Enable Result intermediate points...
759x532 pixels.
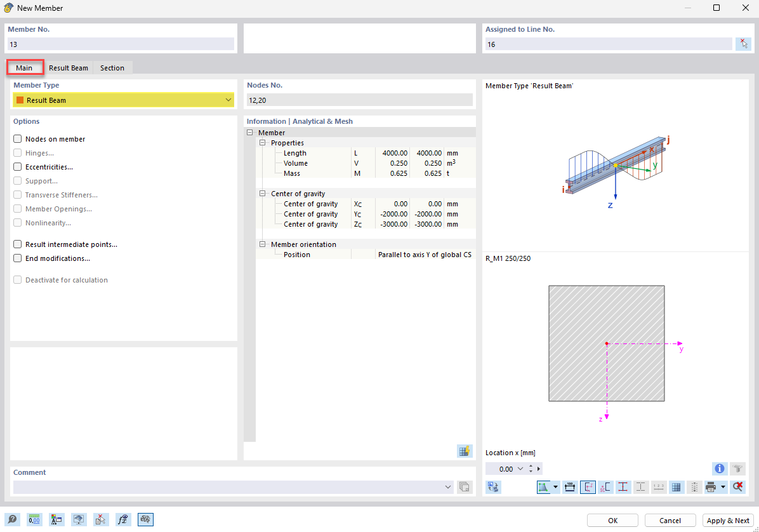coord(17,244)
